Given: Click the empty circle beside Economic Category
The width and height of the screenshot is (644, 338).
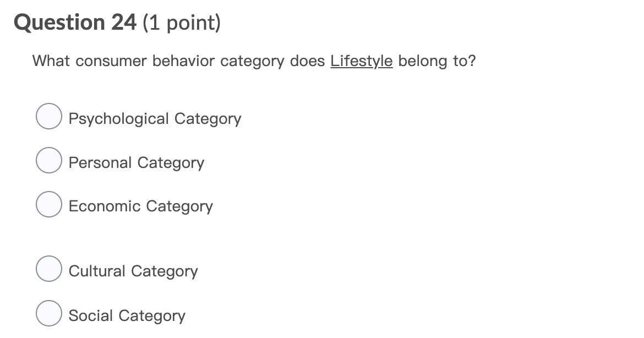Looking at the screenshot, I should tap(48, 204).
